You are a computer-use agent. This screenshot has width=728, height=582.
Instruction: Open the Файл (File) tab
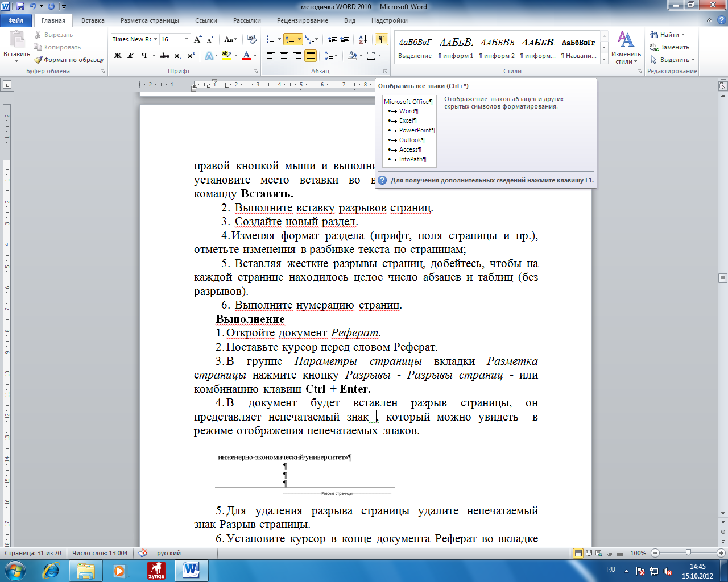16,20
